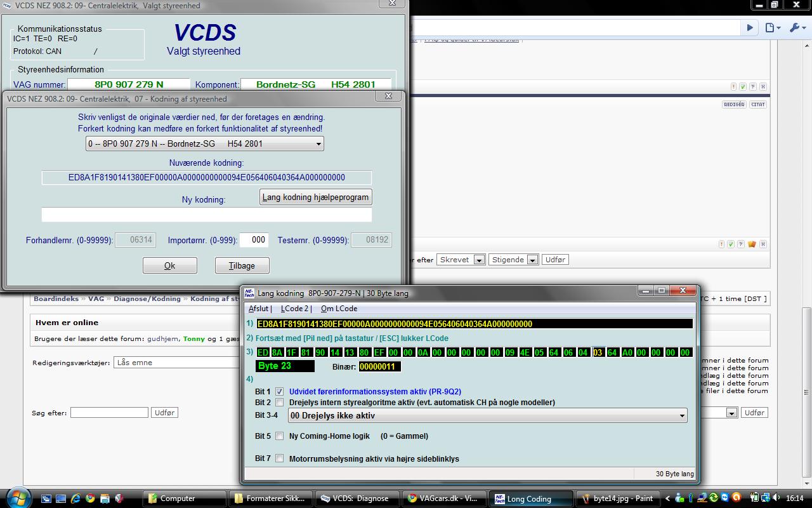Check Bit 7 Motorrumsbelysning checkbox
The width and height of the screenshot is (812, 508).
point(280,458)
